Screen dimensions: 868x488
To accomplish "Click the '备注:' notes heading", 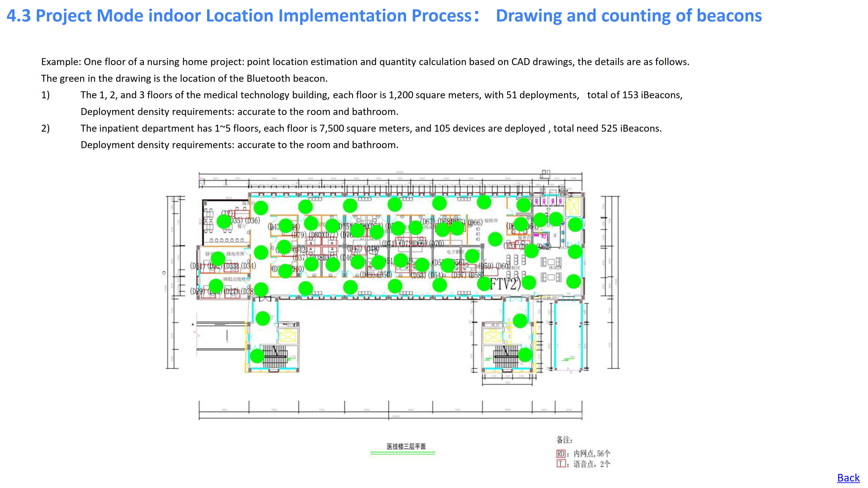I will click(564, 440).
